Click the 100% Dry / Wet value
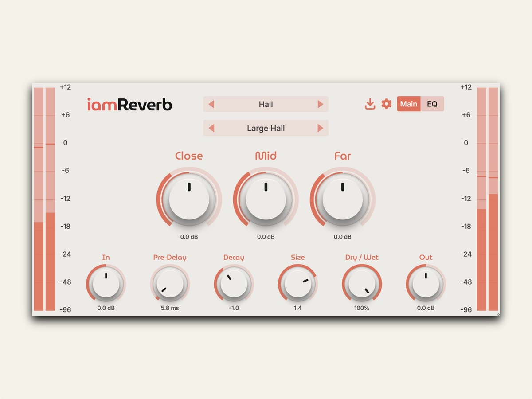This screenshot has width=532, height=399. tap(362, 308)
